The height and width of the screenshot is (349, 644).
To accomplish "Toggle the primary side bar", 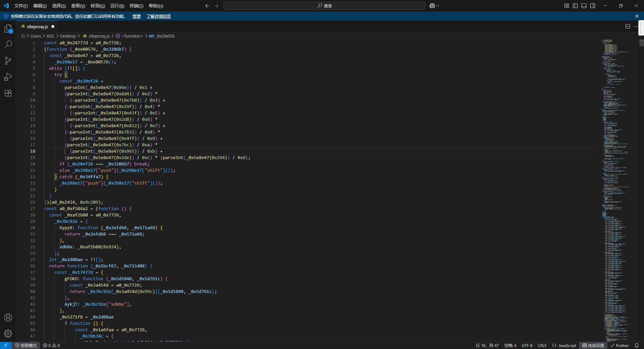I will 575,6.
